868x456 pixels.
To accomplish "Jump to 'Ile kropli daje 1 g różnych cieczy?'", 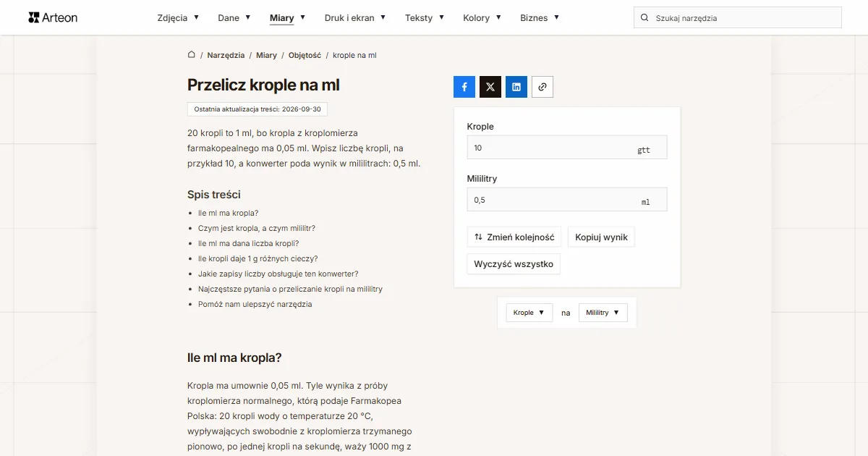I will point(258,258).
